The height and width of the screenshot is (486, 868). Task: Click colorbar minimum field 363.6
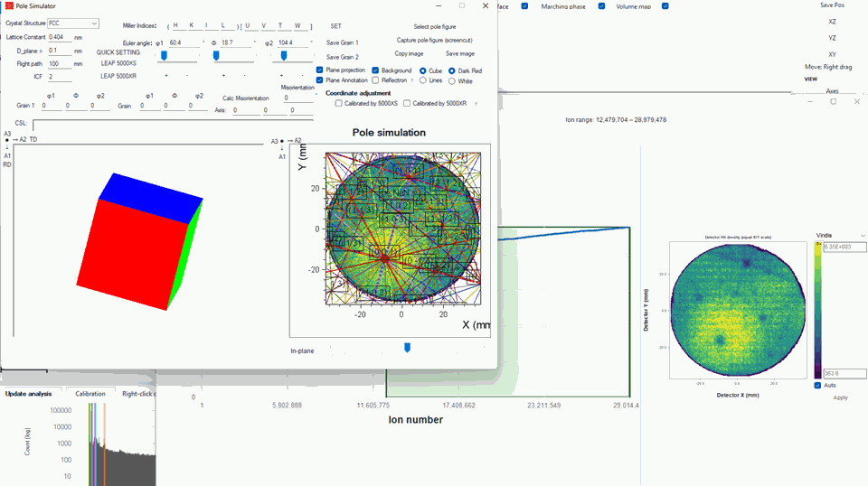(844, 374)
